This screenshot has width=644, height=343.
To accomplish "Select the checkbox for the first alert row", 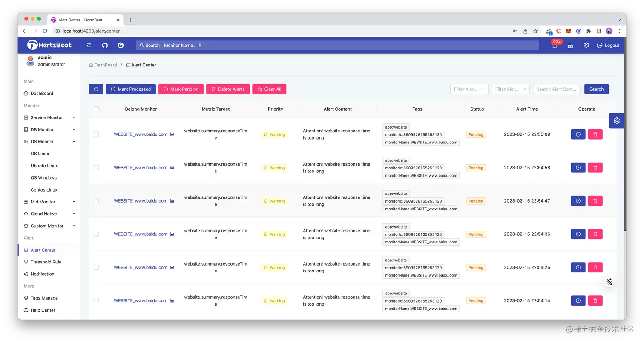I will 96,134.
